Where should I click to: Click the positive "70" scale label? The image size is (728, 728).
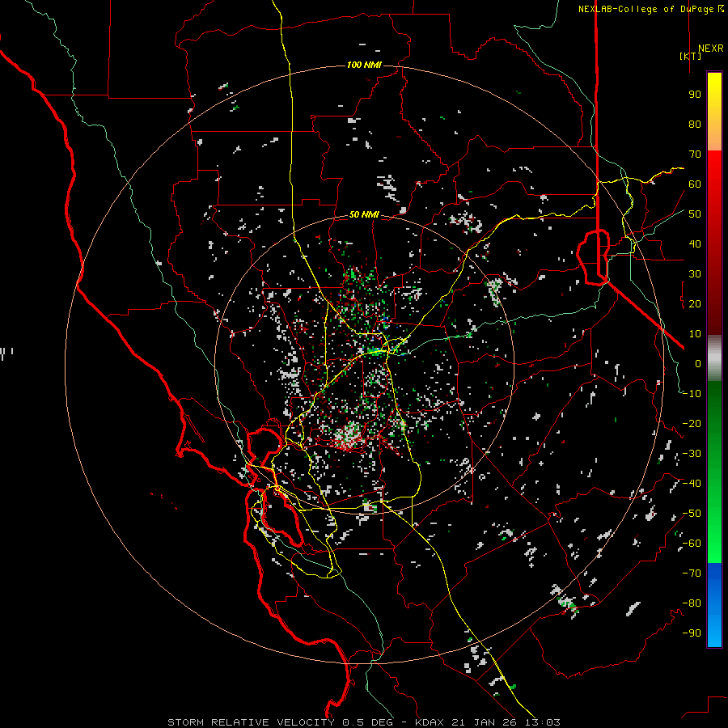(x=695, y=154)
